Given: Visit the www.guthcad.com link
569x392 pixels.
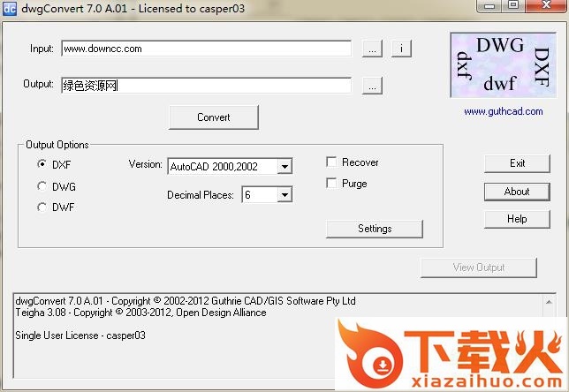Looking at the screenshot, I should pyautogui.click(x=501, y=112).
